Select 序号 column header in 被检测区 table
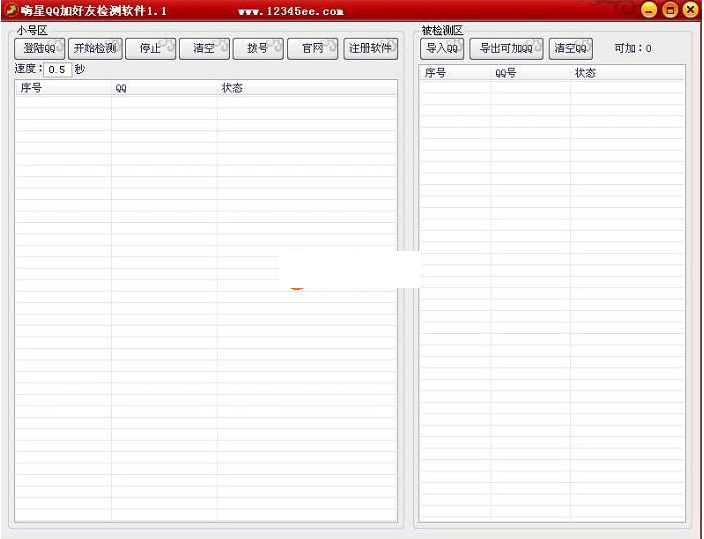704x539 pixels. (x=455, y=73)
